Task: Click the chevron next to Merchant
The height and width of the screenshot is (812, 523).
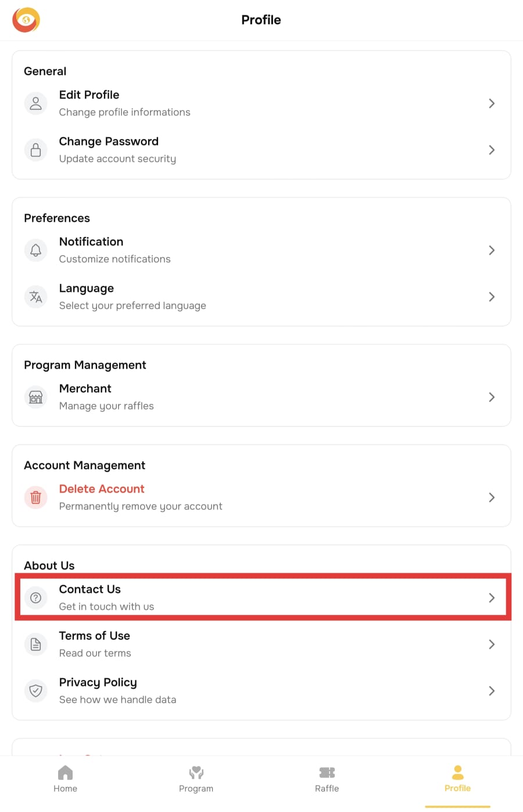Action: click(492, 397)
